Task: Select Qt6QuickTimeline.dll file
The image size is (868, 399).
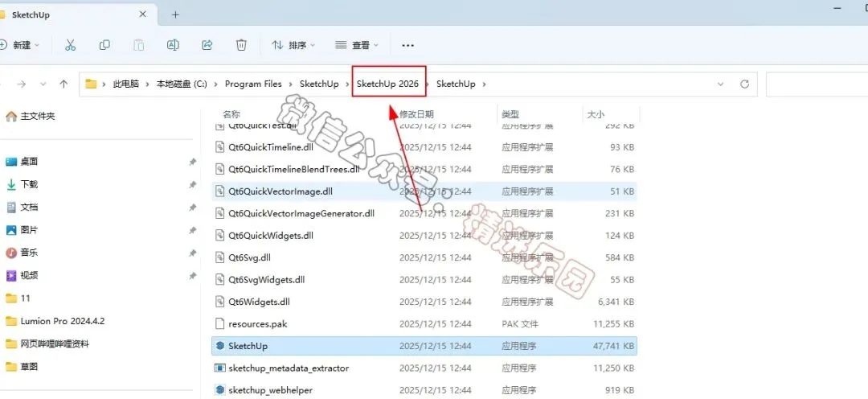Action: point(424,147)
